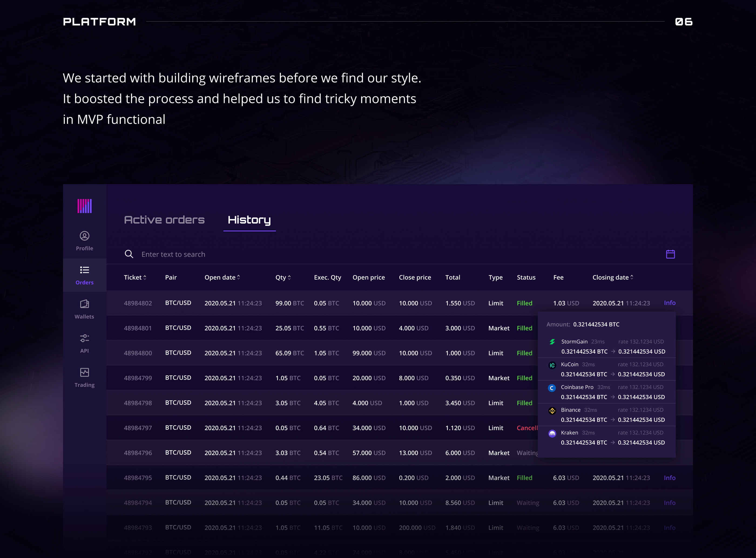Open Info for ticket 48984802
756x558 pixels.
point(670,303)
